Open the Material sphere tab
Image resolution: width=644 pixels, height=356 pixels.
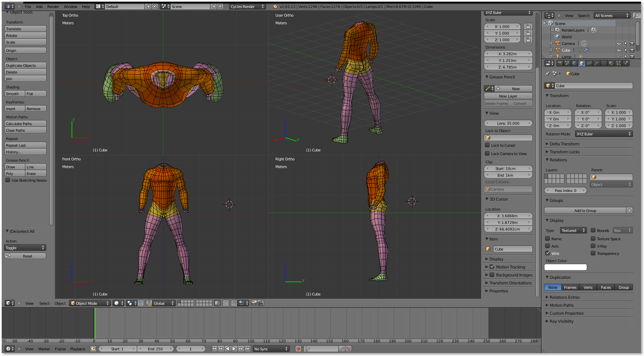point(611,63)
